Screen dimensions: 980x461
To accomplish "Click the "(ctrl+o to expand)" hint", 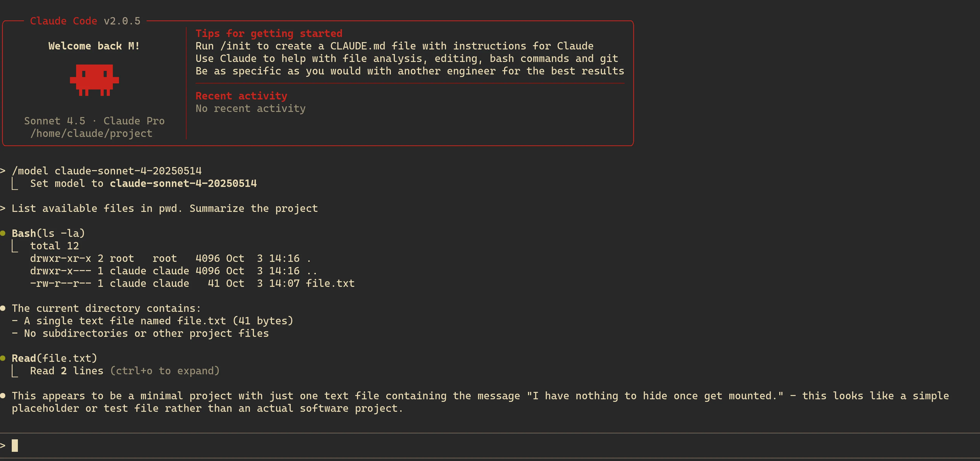I will tap(165, 370).
